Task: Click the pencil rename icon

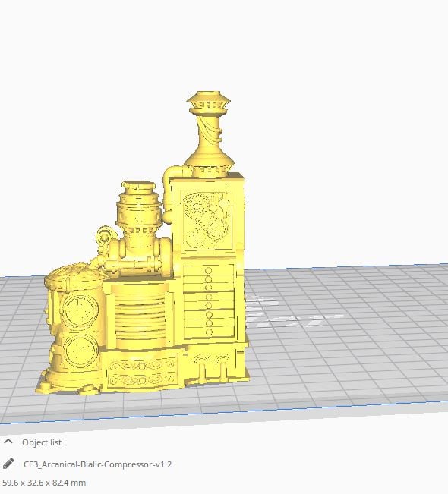Action: click(x=8, y=464)
